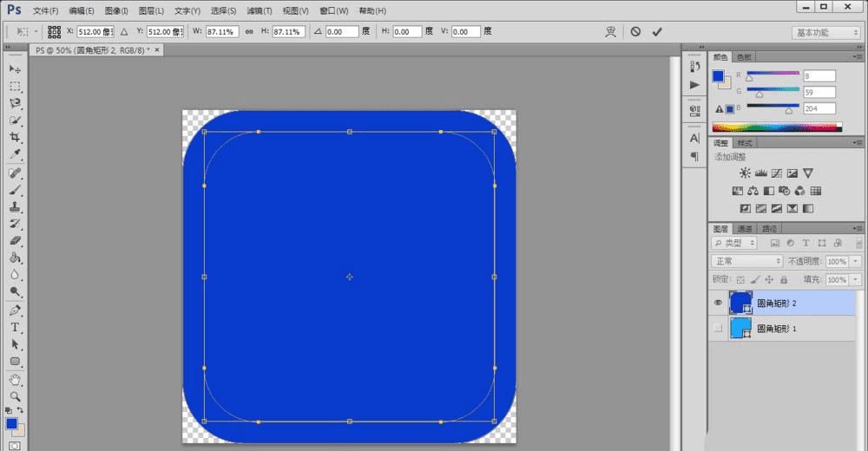
Task: Select the Move tool
Action: (x=15, y=69)
